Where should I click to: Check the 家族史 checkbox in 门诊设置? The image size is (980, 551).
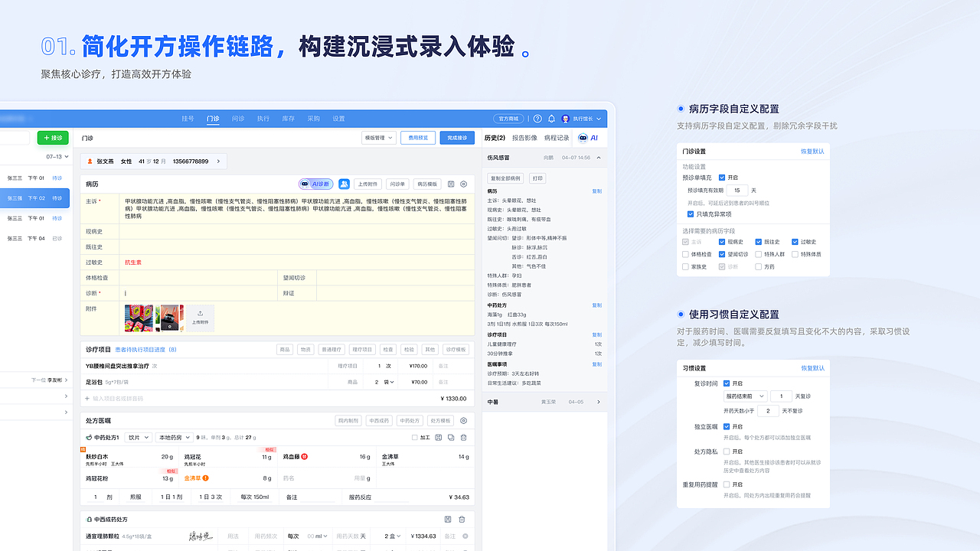(x=684, y=266)
